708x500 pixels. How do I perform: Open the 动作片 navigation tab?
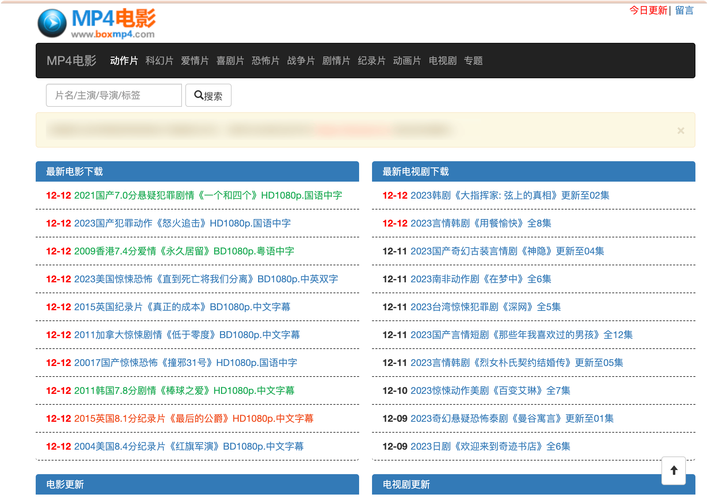(124, 61)
